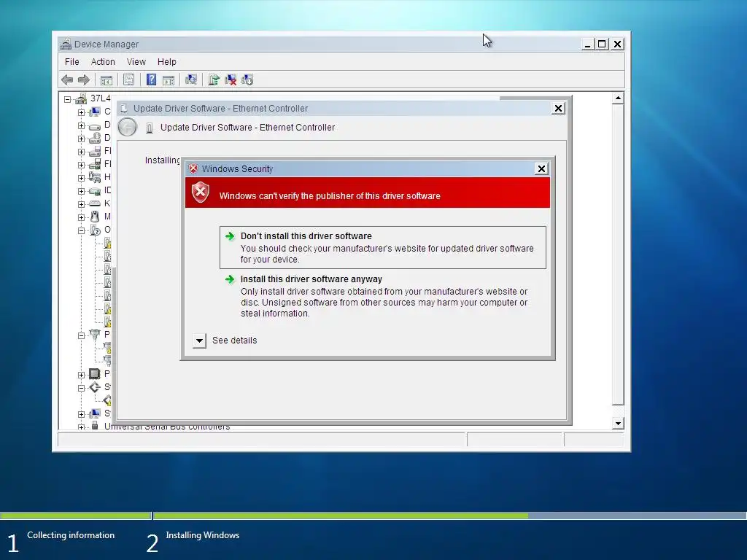The height and width of the screenshot is (560, 747).
Task: Click the Collecting information progress bar
Action: coord(76,516)
